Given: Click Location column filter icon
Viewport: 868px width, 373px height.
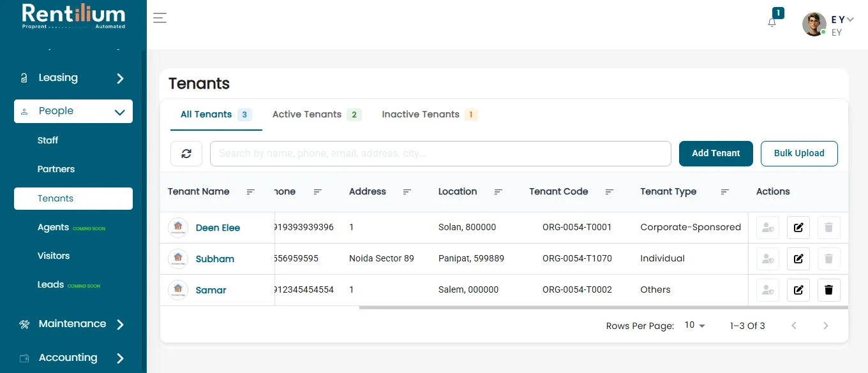Looking at the screenshot, I should click(498, 192).
